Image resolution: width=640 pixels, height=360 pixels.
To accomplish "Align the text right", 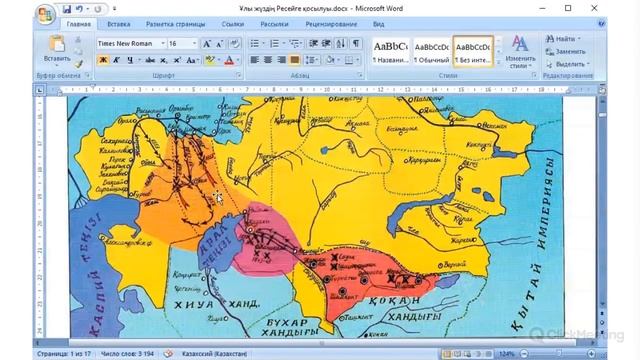I will coord(281,60).
